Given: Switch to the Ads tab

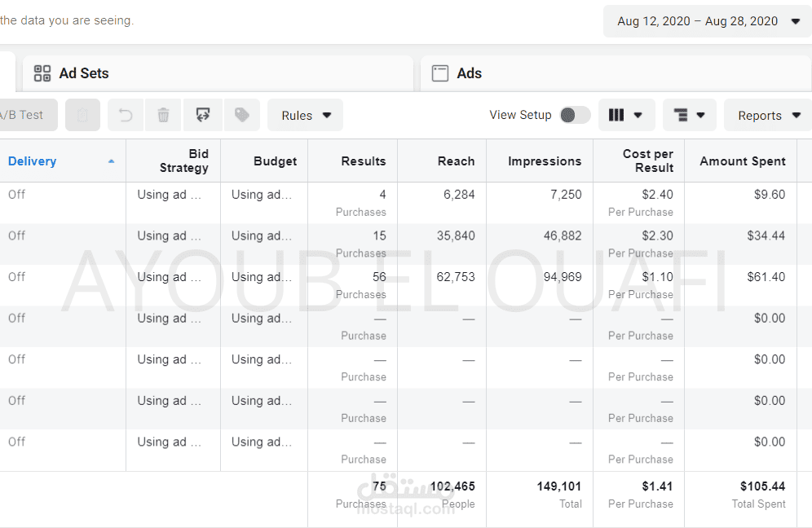Looking at the screenshot, I should pos(616,73).
